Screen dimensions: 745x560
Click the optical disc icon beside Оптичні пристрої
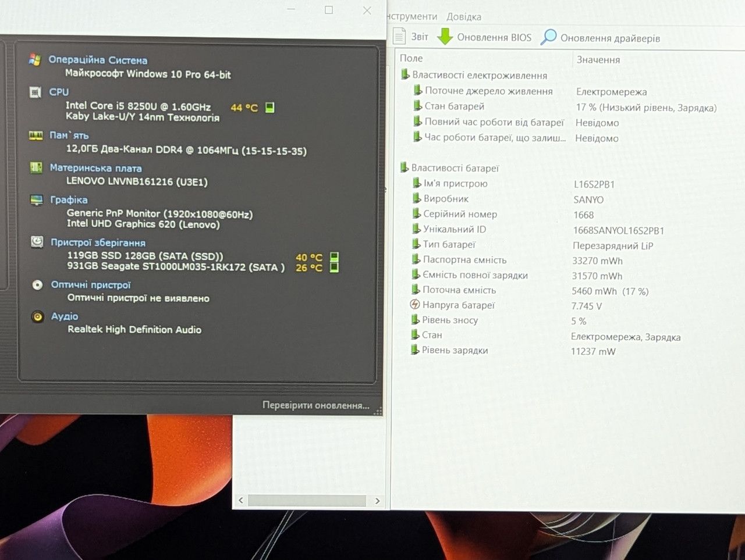(38, 285)
